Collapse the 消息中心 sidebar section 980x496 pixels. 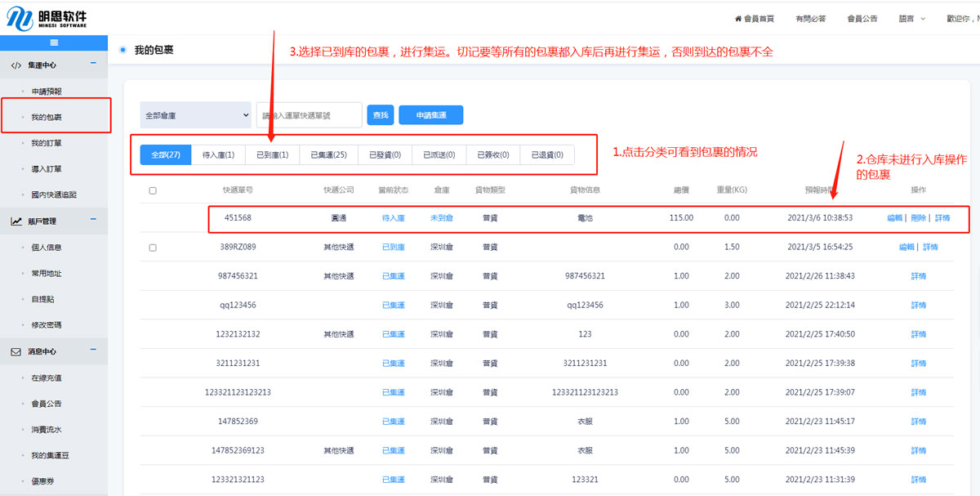coord(93,351)
